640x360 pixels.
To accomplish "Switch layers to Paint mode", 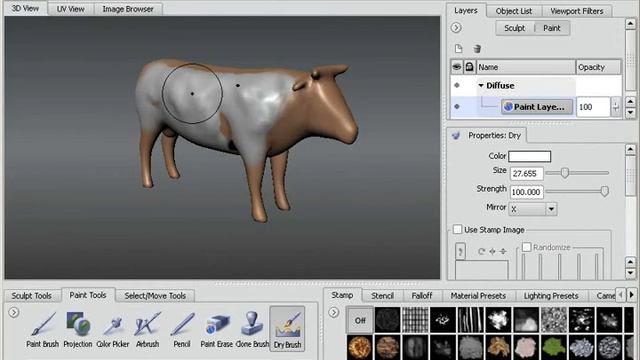I will tap(551, 28).
